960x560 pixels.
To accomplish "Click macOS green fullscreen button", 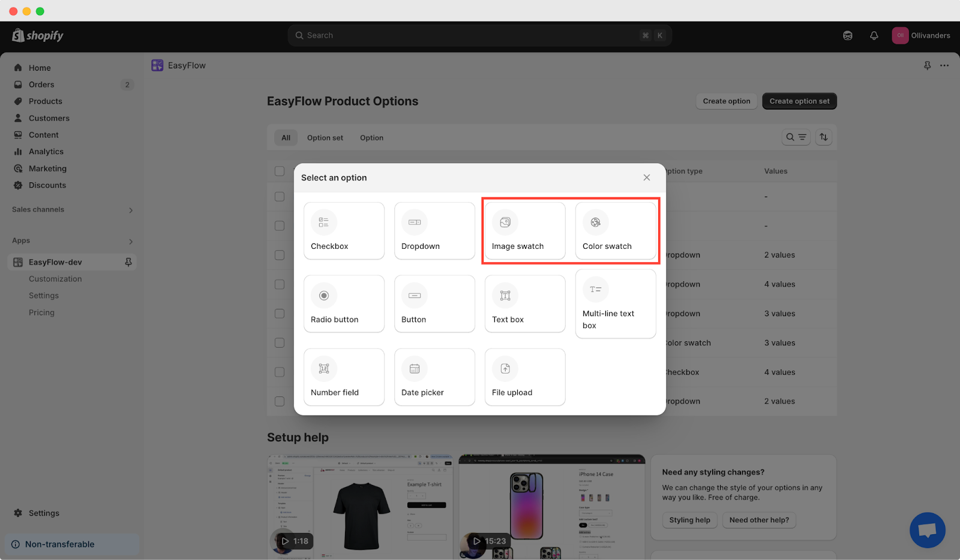I will [40, 11].
